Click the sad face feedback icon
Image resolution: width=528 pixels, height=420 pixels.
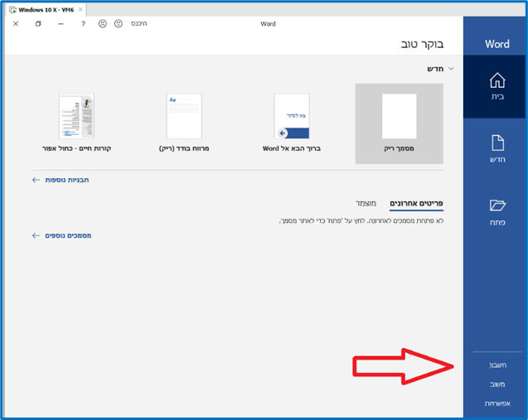point(103,24)
